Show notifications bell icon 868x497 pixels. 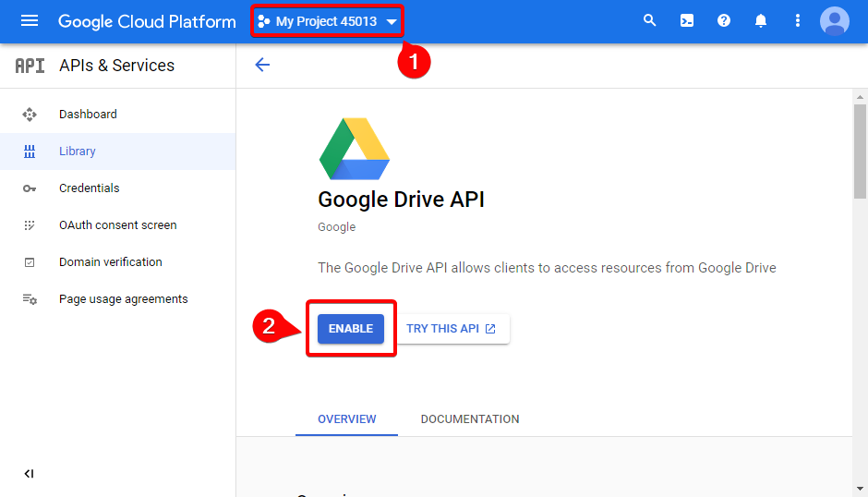tap(761, 20)
